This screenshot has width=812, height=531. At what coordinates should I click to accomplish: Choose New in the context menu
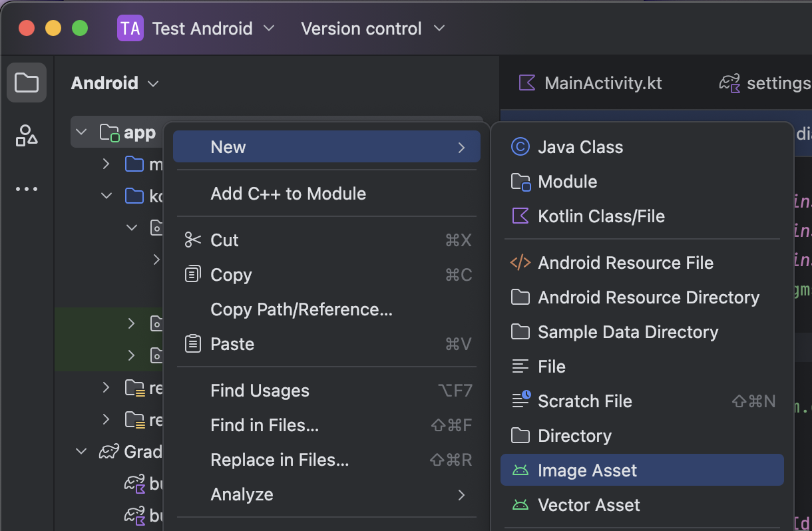tap(327, 147)
